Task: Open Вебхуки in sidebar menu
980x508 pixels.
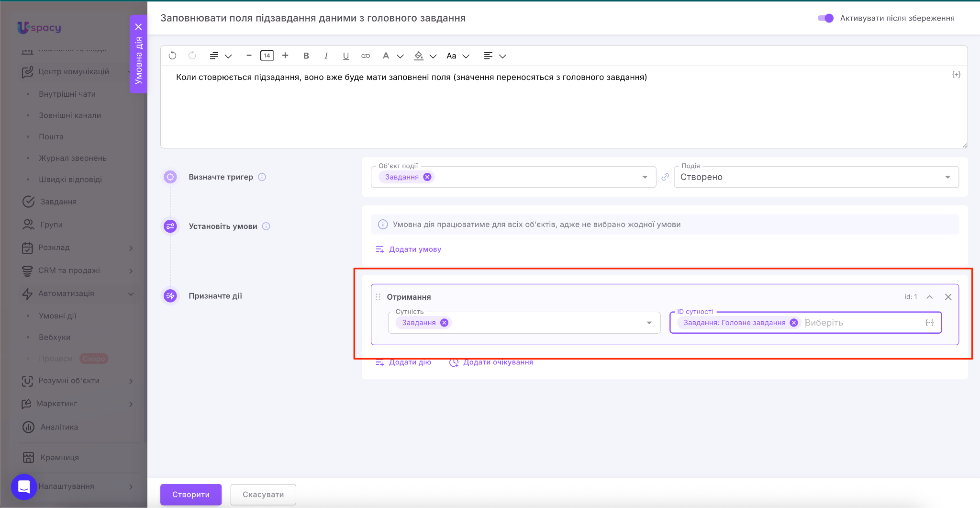Action: point(55,337)
